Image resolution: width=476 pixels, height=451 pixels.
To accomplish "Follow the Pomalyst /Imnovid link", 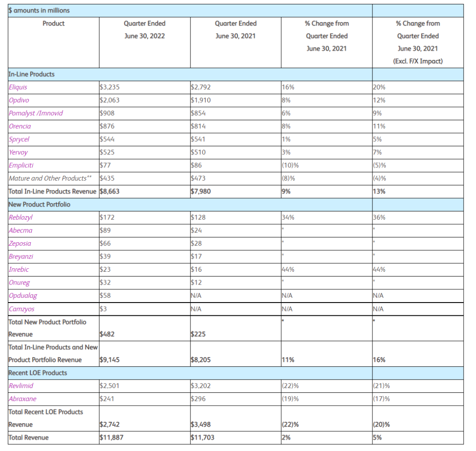I will tap(36, 114).
